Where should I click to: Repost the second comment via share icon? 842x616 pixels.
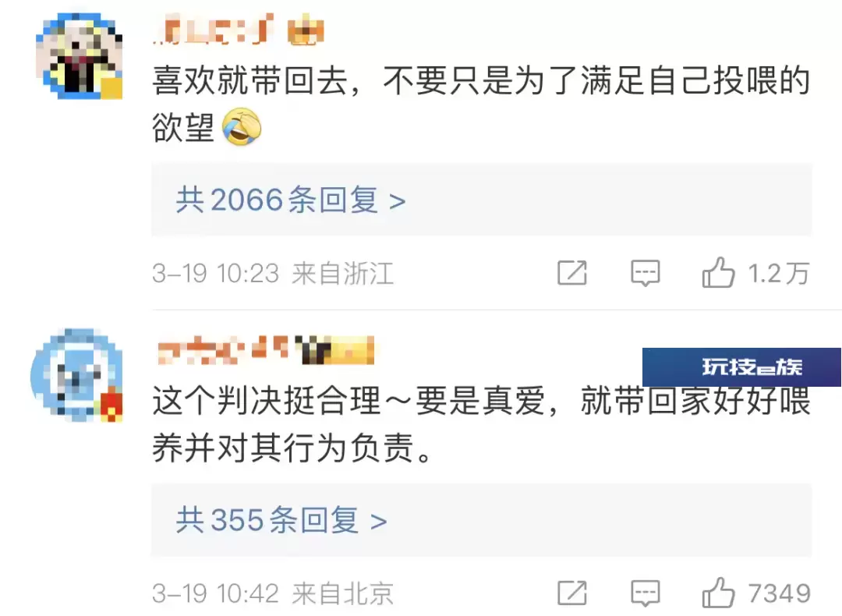(x=572, y=593)
